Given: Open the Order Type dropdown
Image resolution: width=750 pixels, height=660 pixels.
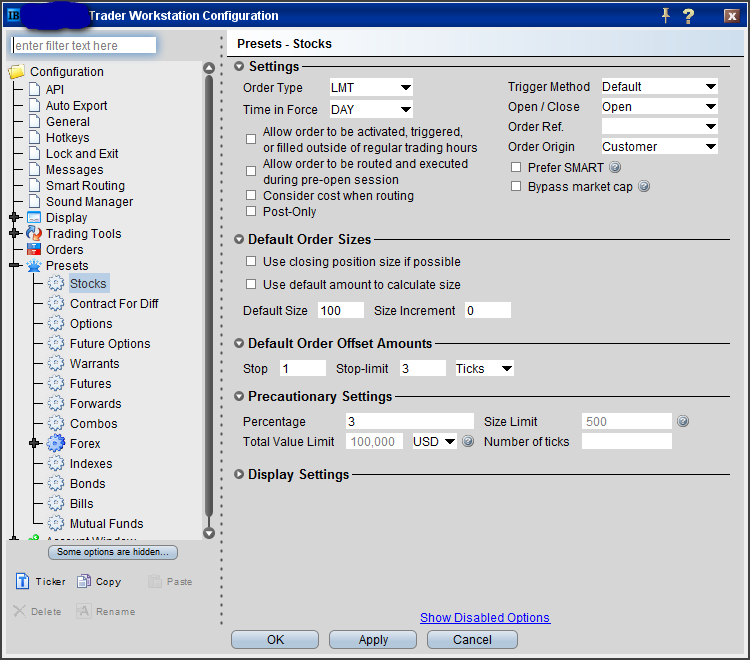Looking at the screenshot, I should [371, 88].
